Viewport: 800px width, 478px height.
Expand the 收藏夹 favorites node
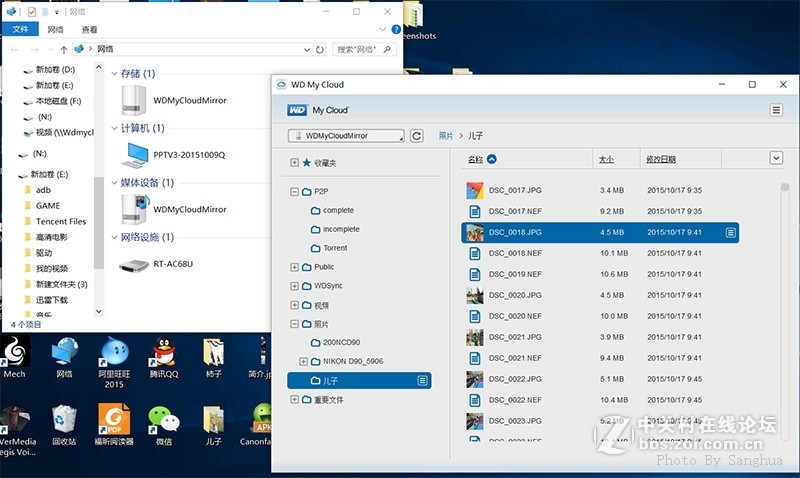[x=294, y=162]
